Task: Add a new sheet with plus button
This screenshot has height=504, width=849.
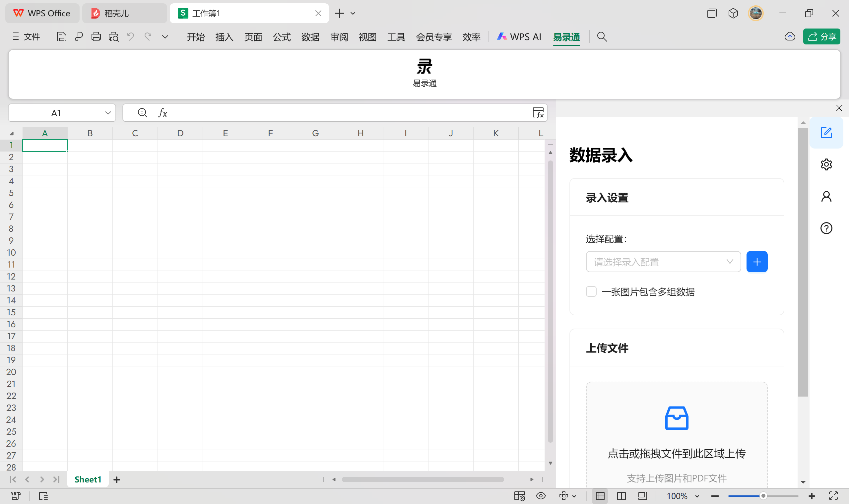Action: click(x=116, y=479)
